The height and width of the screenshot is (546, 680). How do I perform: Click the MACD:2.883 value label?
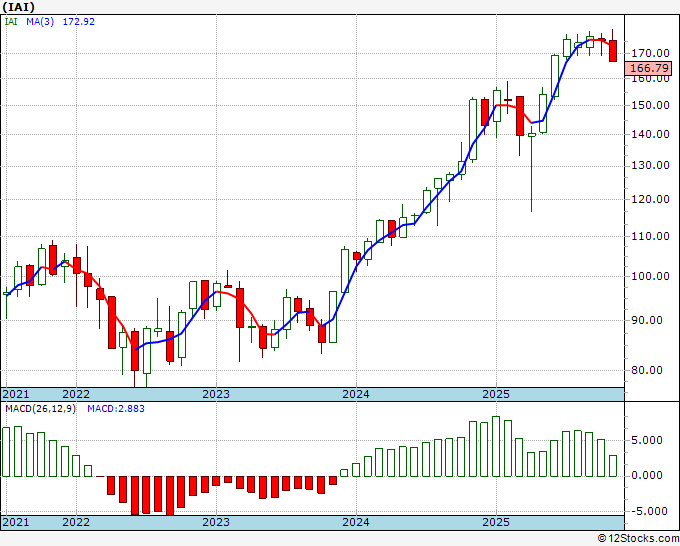point(116,409)
